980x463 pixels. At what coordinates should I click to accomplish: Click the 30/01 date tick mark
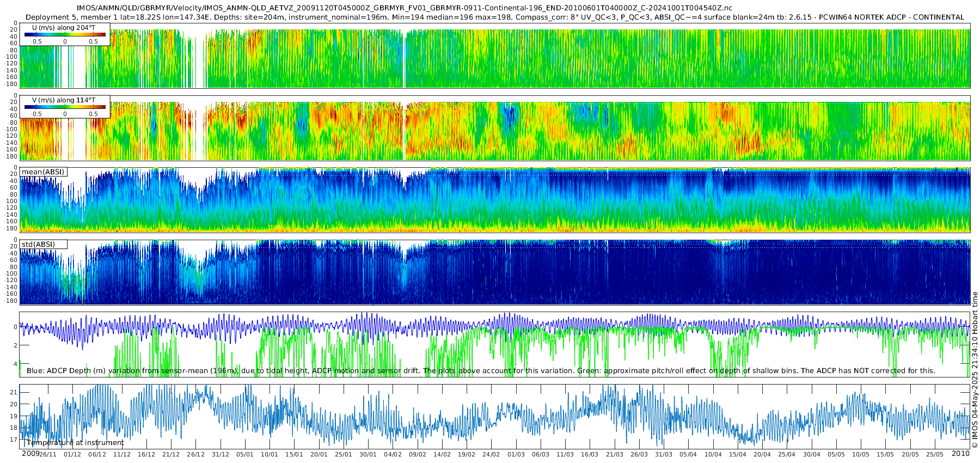click(368, 454)
